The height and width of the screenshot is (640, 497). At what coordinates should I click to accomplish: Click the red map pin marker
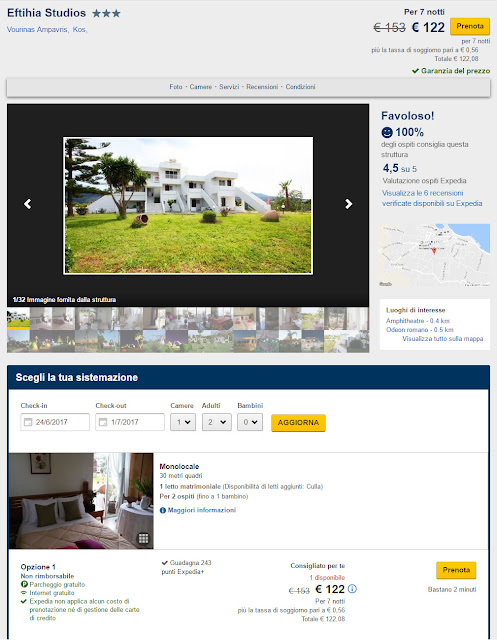coord(434,251)
